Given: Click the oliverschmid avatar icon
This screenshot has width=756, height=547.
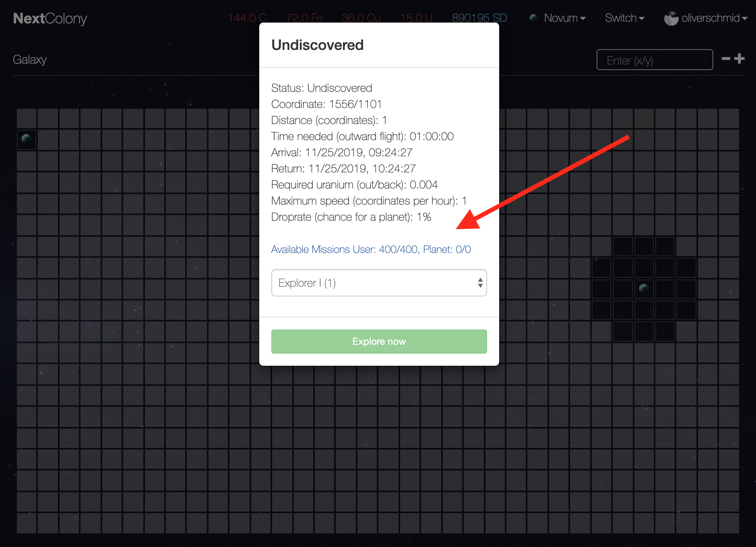Looking at the screenshot, I should [x=671, y=18].
